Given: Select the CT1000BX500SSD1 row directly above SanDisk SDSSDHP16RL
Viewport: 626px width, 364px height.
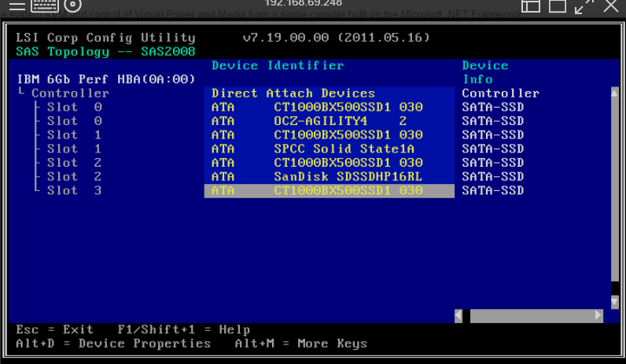Looking at the screenshot, I should (x=329, y=163).
